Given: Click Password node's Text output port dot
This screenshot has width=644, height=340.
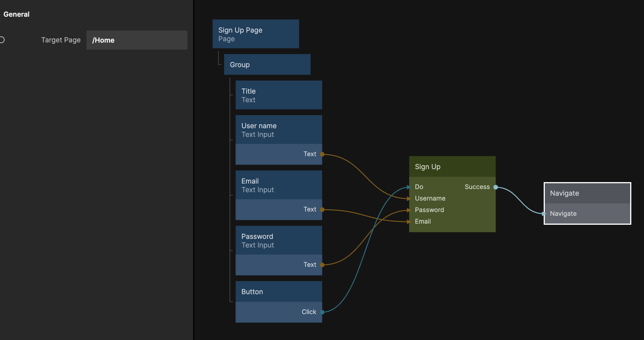Looking at the screenshot, I should pos(322,265).
